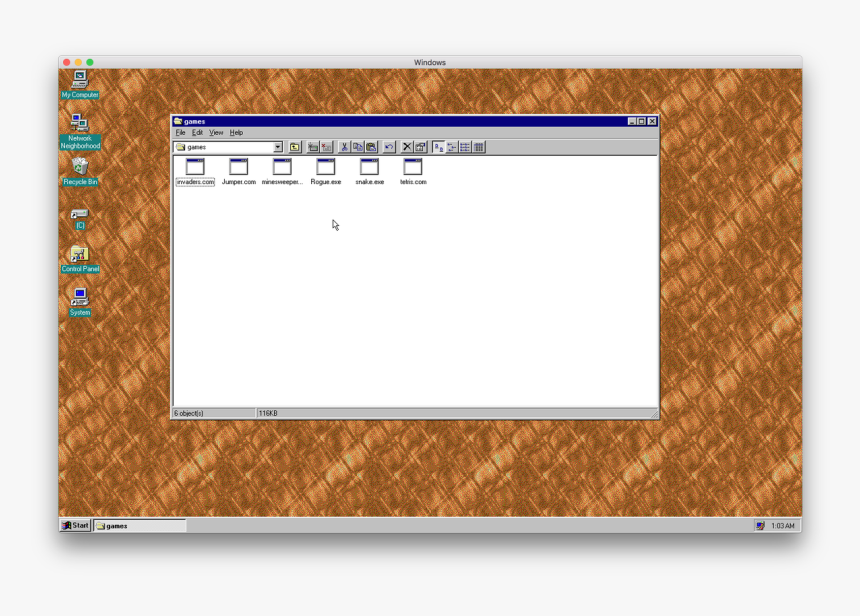860x616 pixels.
Task: Switch to Small Icons view
Action: [452, 147]
